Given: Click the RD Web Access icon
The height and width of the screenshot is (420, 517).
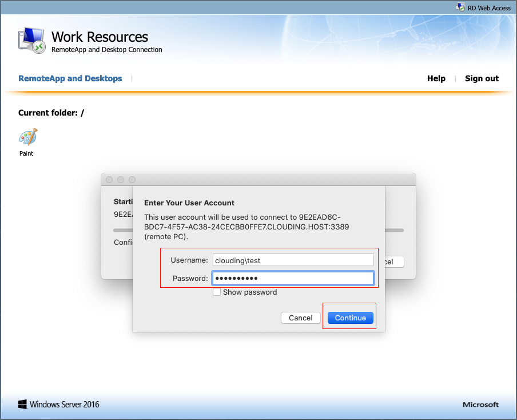Looking at the screenshot, I should tap(460, 7).
